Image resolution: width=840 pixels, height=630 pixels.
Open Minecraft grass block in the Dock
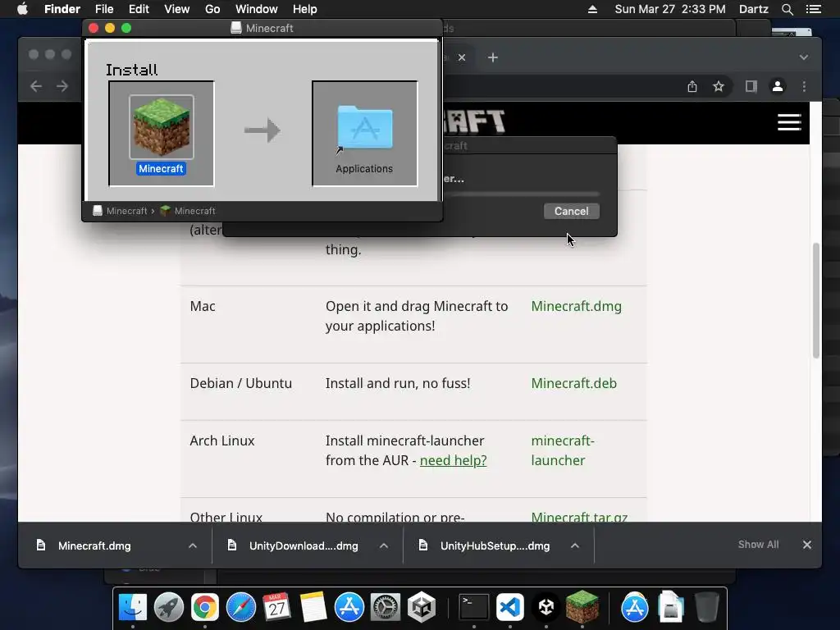tap(582, 606)
